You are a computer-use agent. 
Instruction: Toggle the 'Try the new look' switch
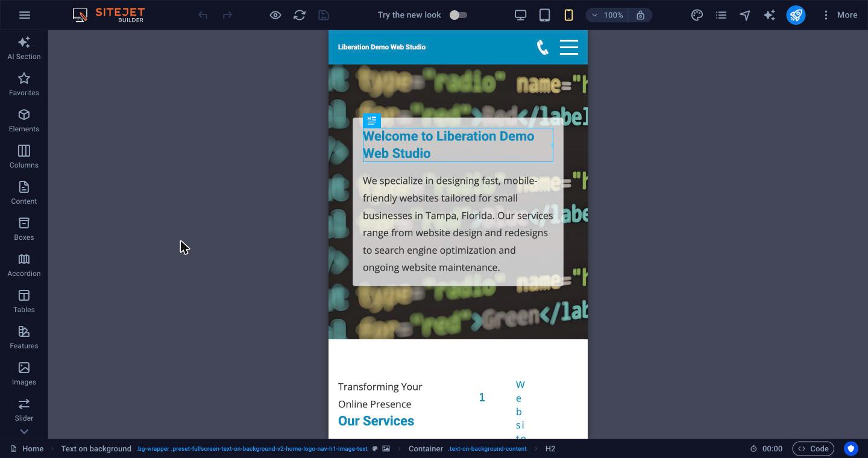pos(458,15)
